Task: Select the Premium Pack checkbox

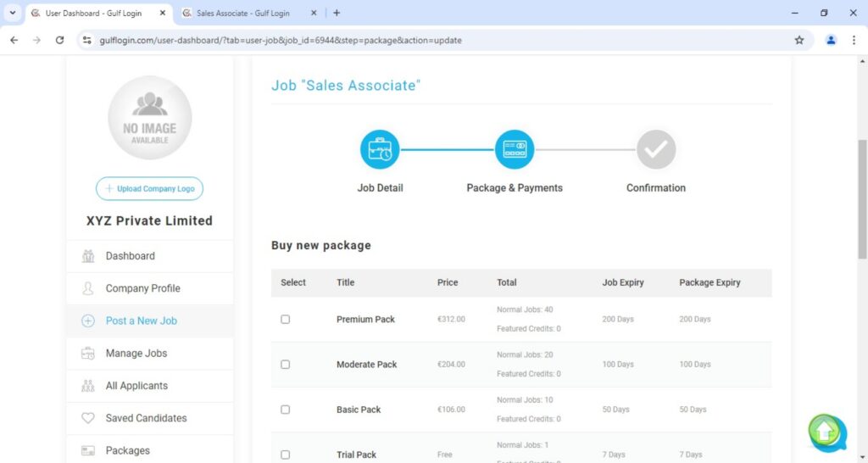Action: click(x=286, y=320)
